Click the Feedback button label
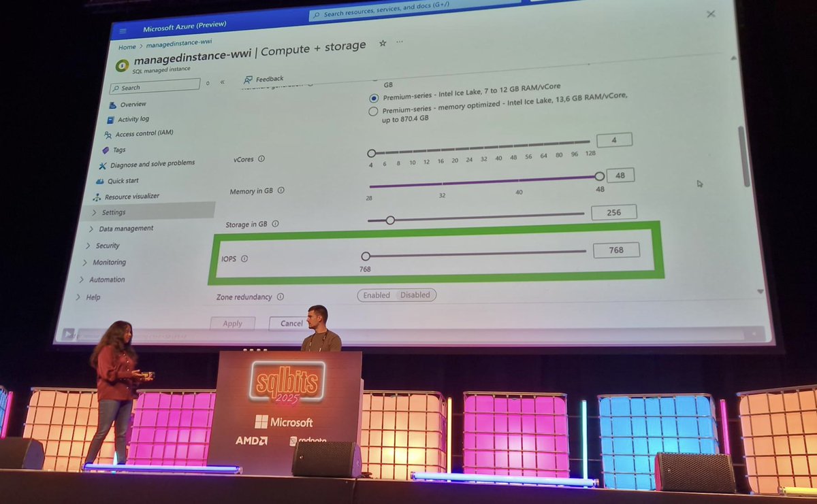The image size is (817, 504). [x=270, y=79]
